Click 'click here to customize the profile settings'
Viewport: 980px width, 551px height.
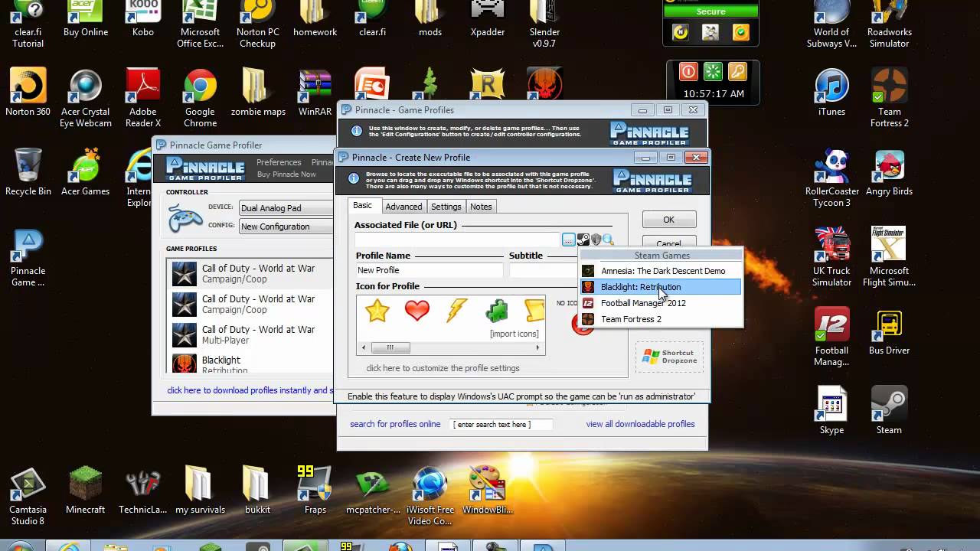pos(443,368)
